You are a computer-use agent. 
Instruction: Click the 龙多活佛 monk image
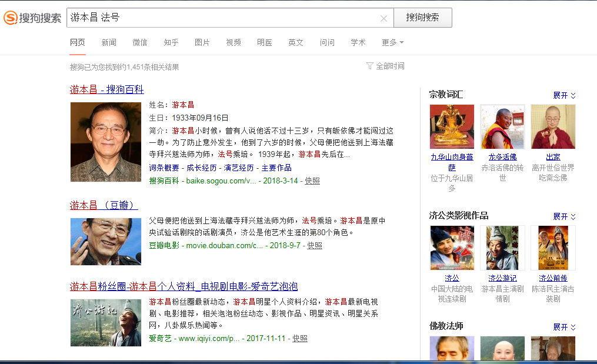[x=502, y=126]
